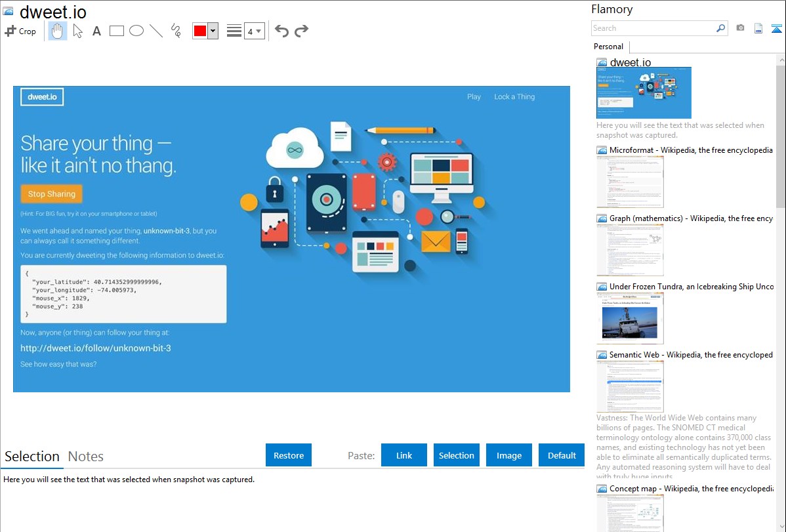Choose the arrow pointer tool
This screenshot has width=786, height=532.
pos(77,31)
